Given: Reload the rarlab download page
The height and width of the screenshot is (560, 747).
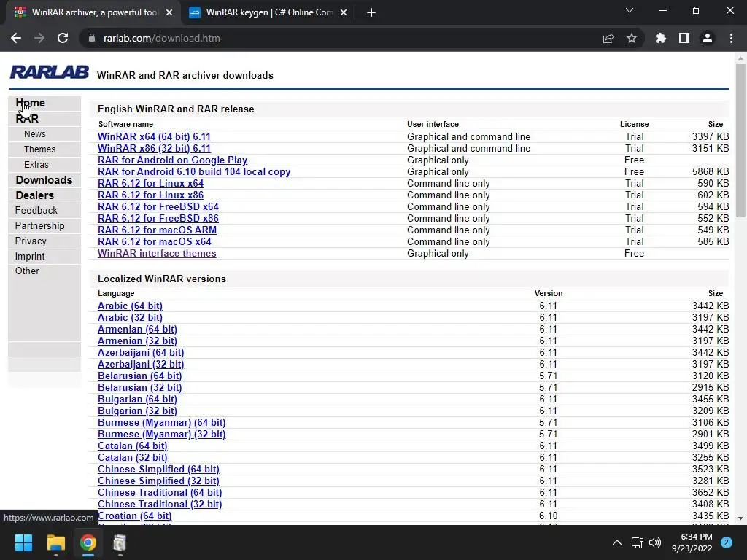Looking at the screenshot, I should click(63, 38).
